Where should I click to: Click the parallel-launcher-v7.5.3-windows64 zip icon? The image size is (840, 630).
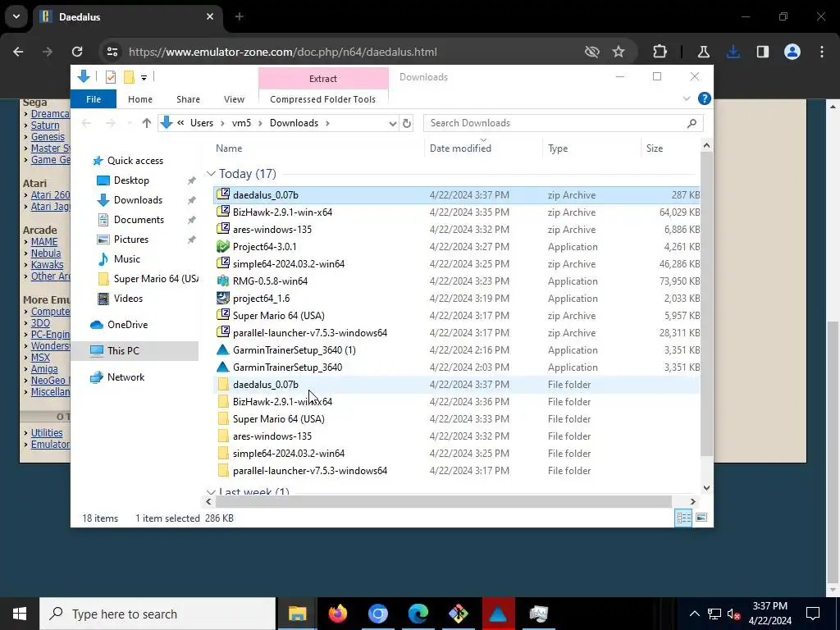coord(223,332)
